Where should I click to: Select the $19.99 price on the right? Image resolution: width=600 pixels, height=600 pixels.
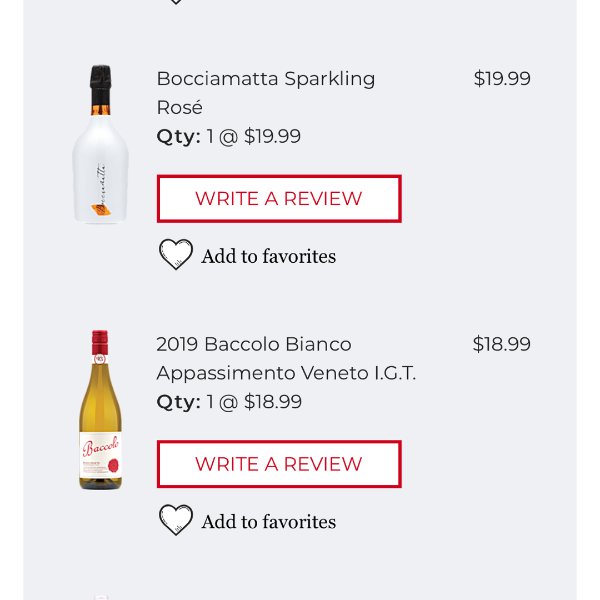502,78
